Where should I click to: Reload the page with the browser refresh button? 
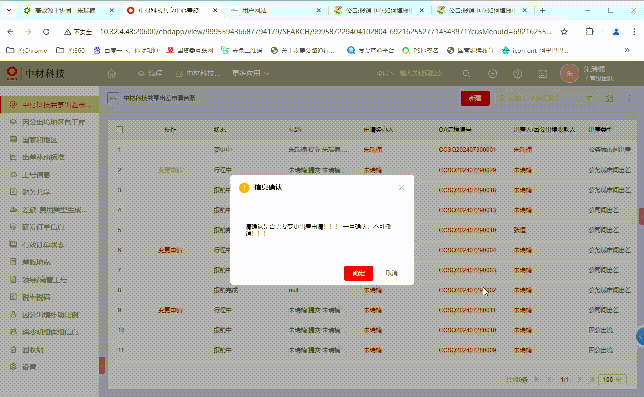[46, 32]
